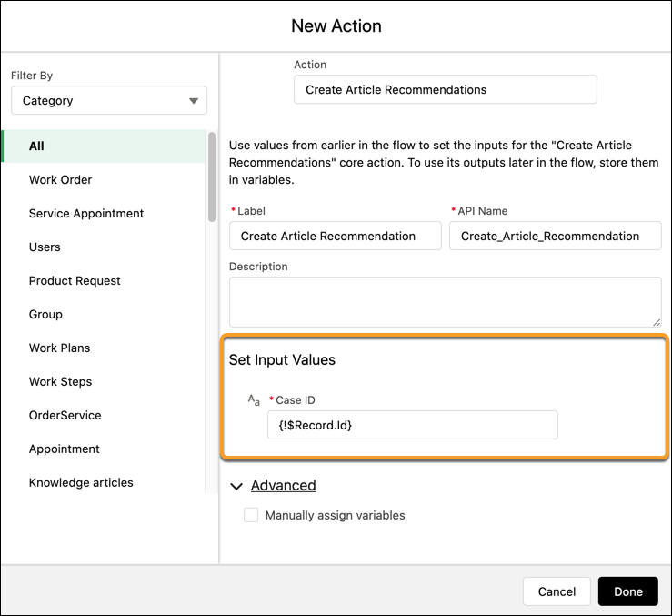Select the Knowledge articles category

[x=104, y=482]
